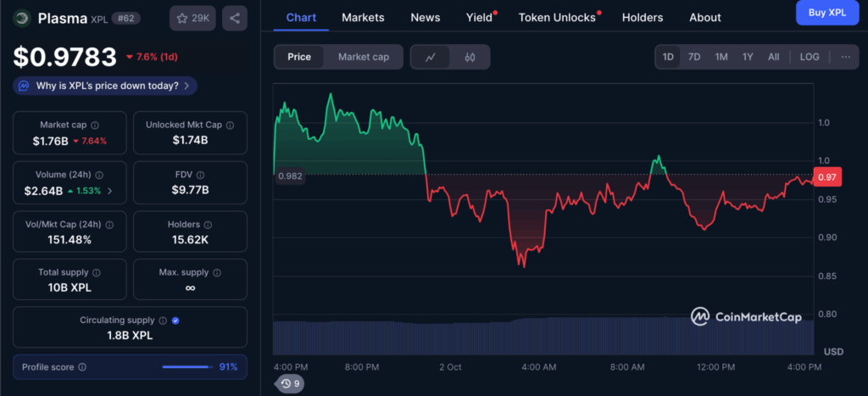Image resolution: width=868 pixels, height=396 pixels.
Task: Toggle chart to Price view
Action: (x=299, y=57)
